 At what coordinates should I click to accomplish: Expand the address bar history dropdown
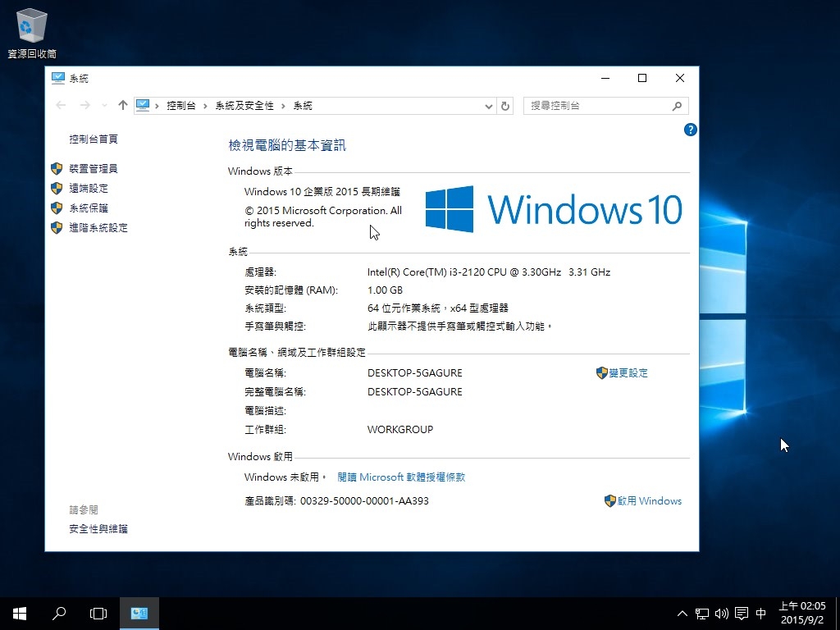(x=489, y=106)
